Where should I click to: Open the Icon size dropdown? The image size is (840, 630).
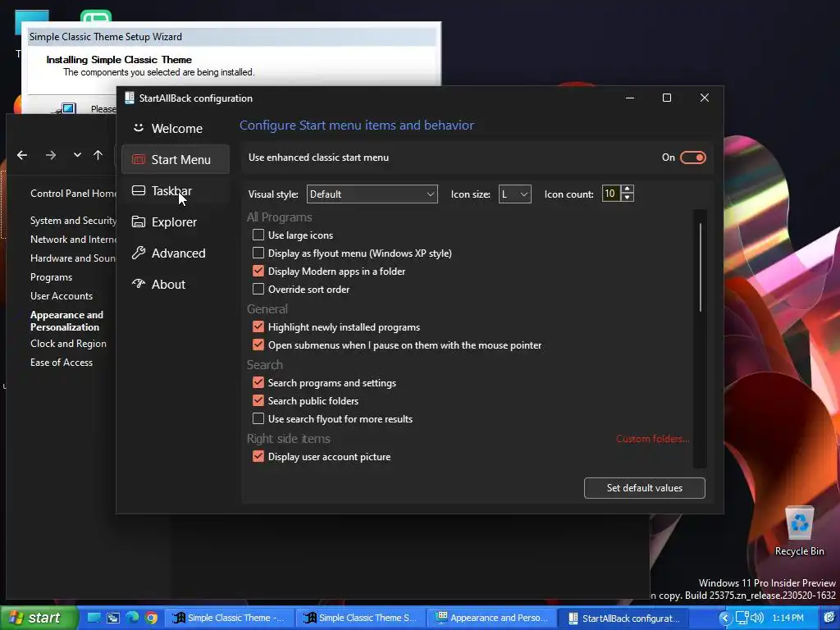515,194
